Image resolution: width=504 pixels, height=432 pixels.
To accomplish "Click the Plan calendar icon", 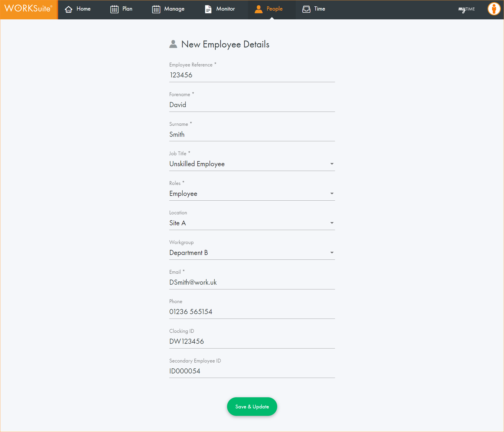I will coord(114,9).
